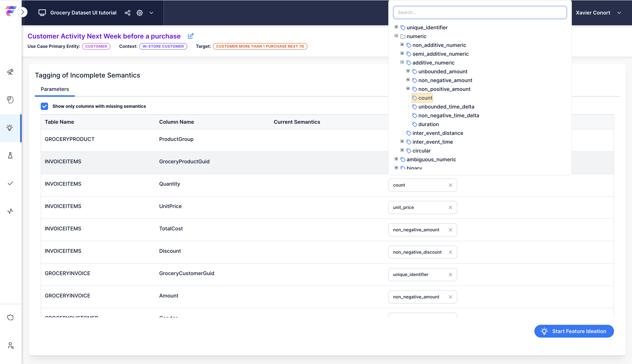Clear non_negative_amount for TotalCost row
The height and width of the screenshot is (364, 632).
pos(450,230)
